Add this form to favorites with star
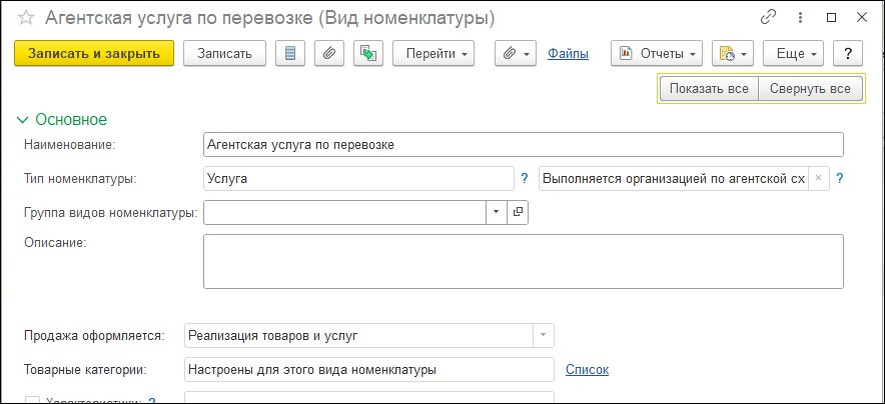This screenshot has height=404, width=885. (26, 18)
